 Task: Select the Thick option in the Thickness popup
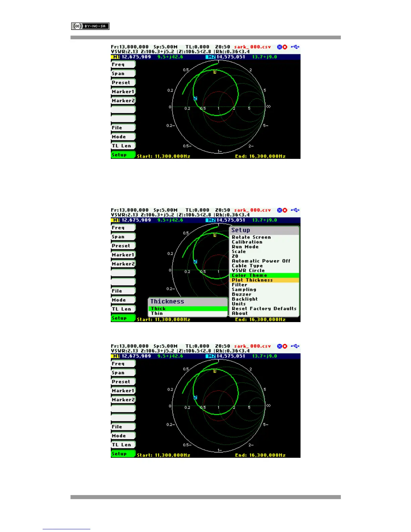click(x=158, y=309)
